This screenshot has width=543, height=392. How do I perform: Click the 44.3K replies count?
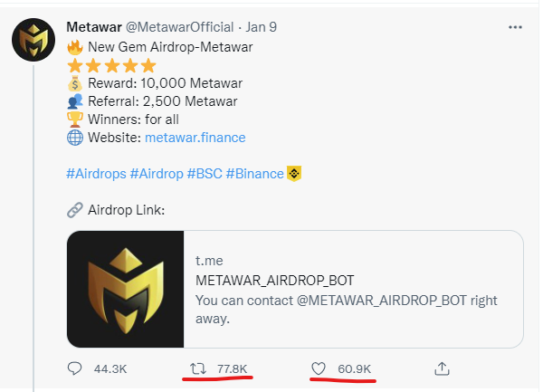pyautogui.click(x=110, y=368)
